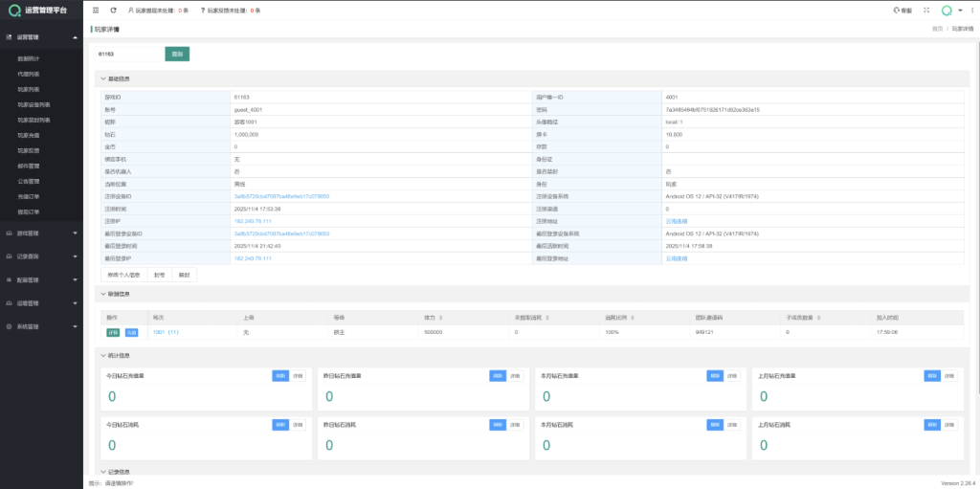Screen dimensions: 980x489
Task: Click the 封号 ban button
Action: coord(160,275)
